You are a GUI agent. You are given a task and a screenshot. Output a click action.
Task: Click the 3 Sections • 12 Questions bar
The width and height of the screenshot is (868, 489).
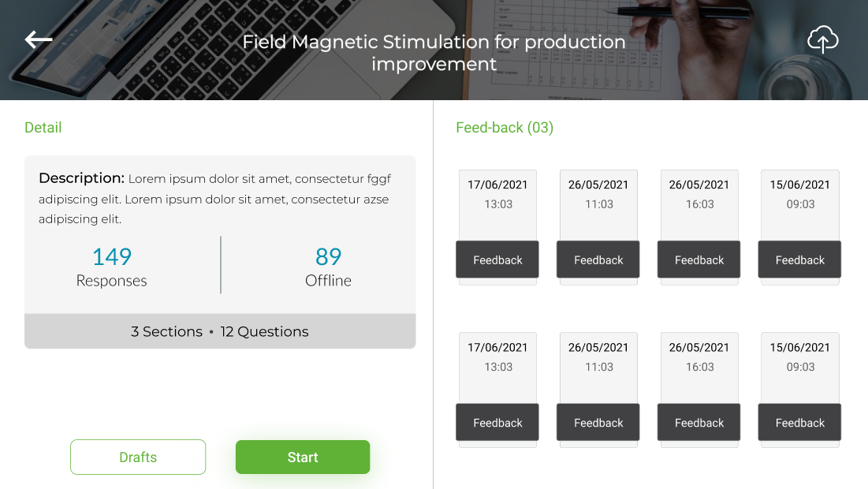[x=220, y=332]
